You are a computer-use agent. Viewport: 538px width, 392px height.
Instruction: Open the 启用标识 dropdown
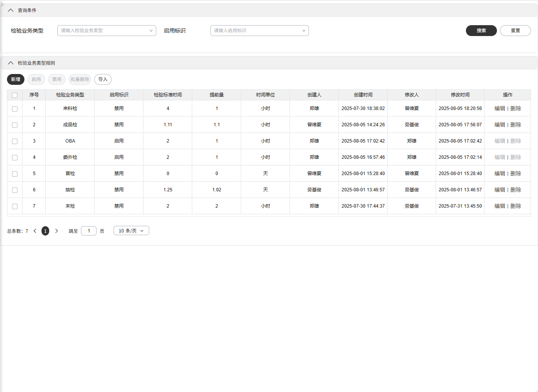point(259,31)
